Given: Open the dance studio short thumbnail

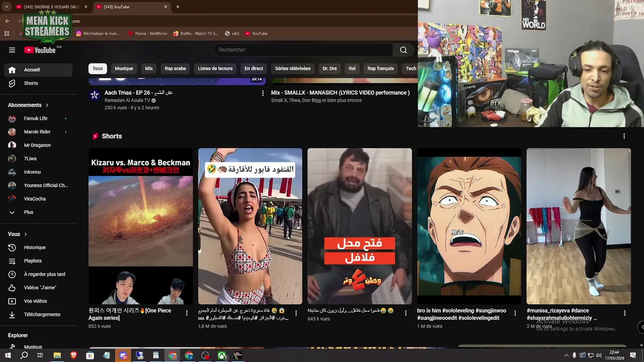Looking at the screenshot, I should (x=579, y=226).
